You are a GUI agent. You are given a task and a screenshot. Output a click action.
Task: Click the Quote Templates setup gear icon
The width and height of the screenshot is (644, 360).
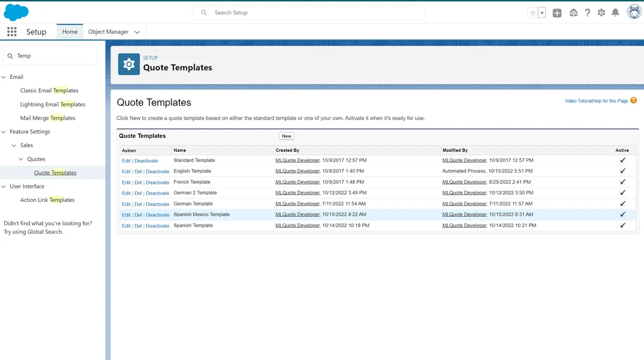(129, 64)
